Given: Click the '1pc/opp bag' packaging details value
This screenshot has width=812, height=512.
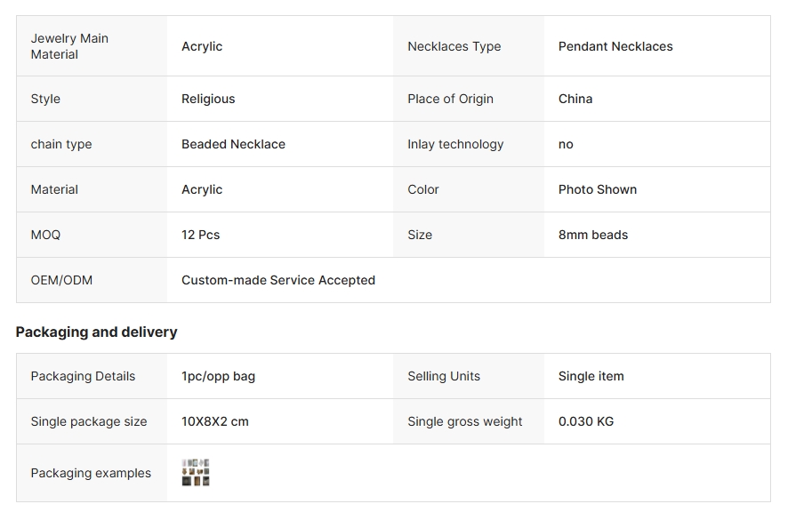Looking at the screenshot, I should [x=218, y=376].
